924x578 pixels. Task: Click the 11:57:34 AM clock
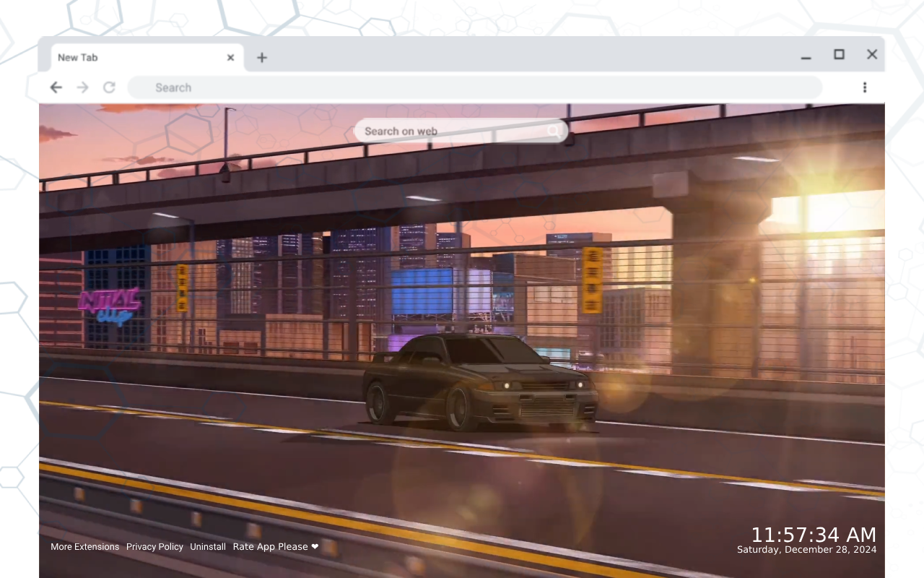(x=814, y=535)
